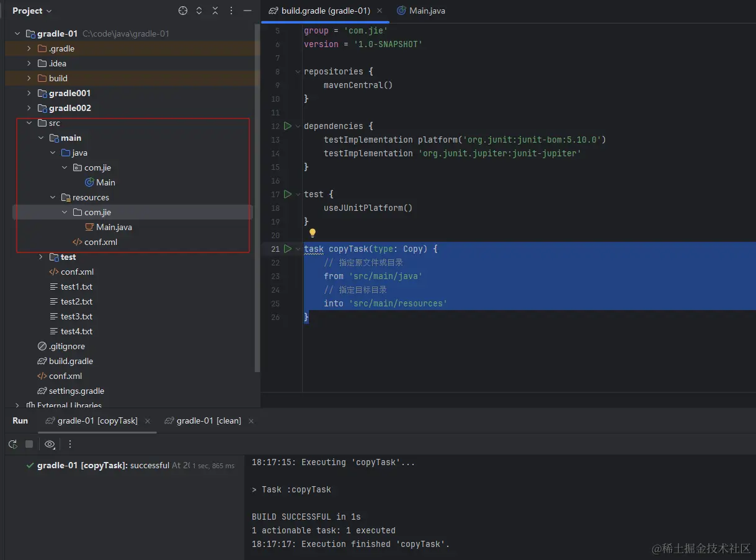Click the version '1.0-SNAPSHOT' line
This screenshot has width=756, height=560.
click(363, 44)
